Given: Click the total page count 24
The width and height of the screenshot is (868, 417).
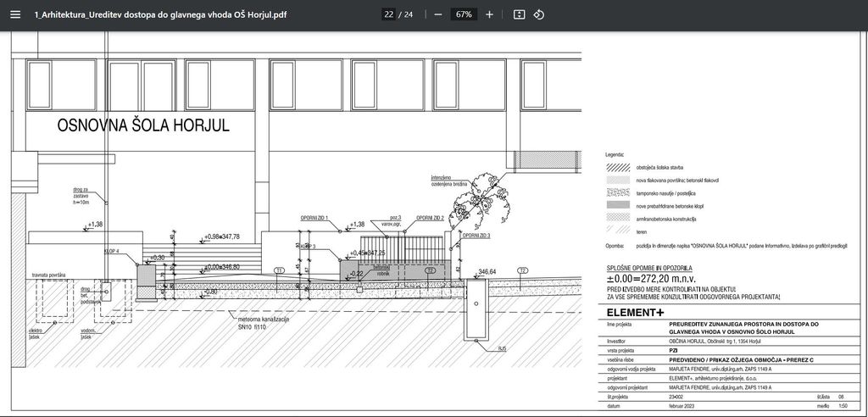Looking at the screenshot, I should (409, 14).
